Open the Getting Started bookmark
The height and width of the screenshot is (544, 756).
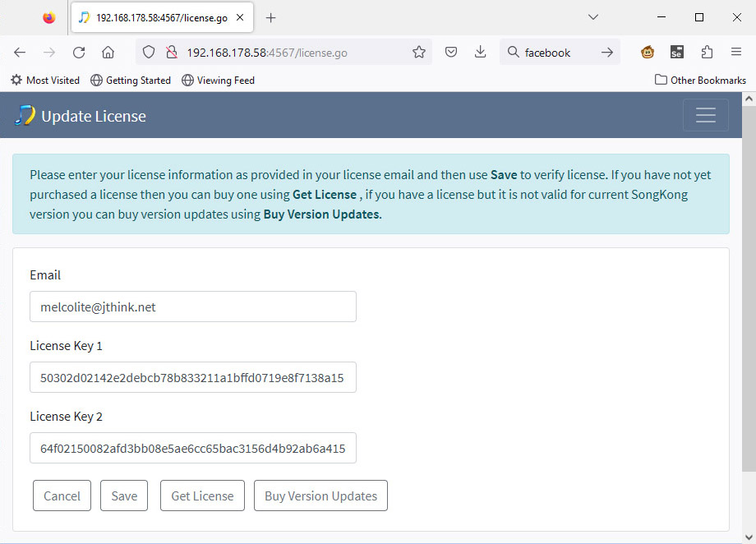pos(131,80)
